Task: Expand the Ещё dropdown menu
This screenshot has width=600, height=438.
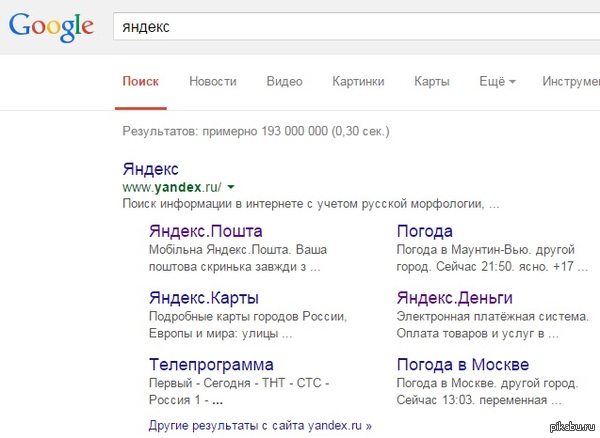Action: pos(497,81)
